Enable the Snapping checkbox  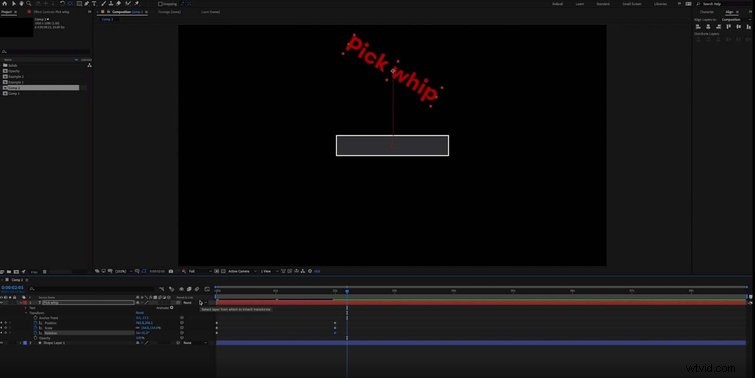click(160, 4)
